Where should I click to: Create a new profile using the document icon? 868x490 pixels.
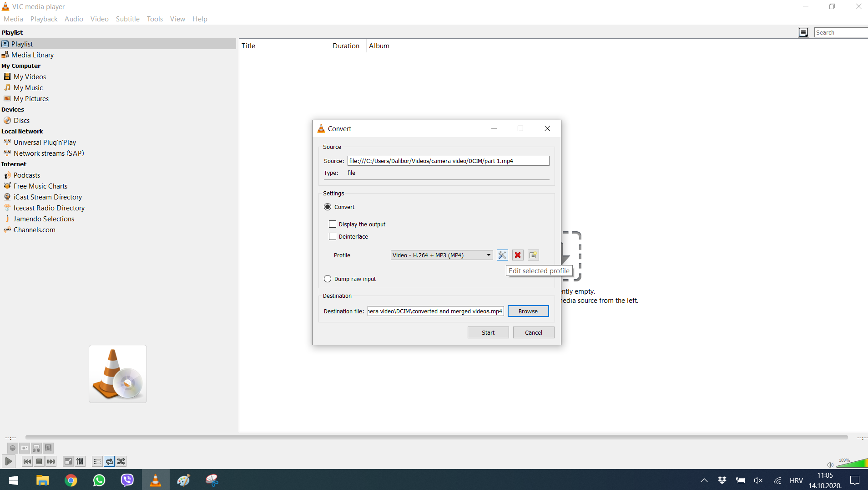[x=533, y=255]
